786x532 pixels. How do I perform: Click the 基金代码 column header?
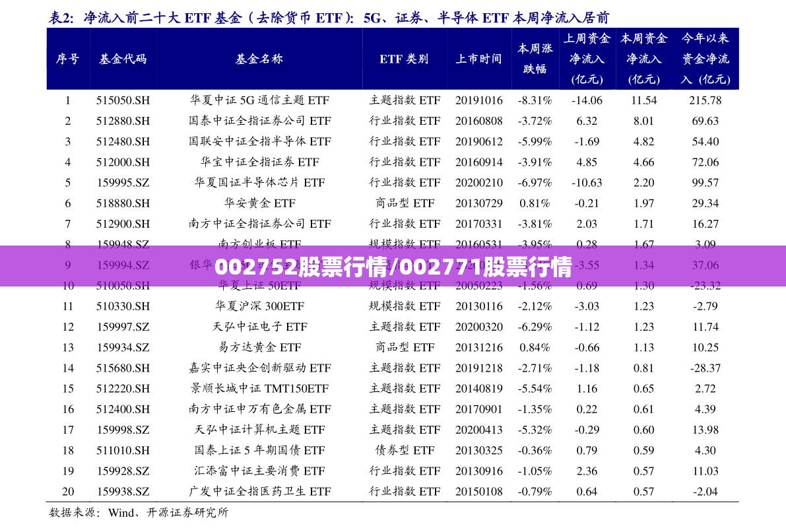(x=123, y=59)
